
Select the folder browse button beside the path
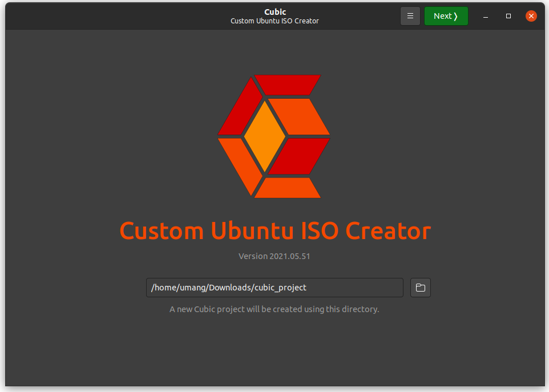coord(421,287)
